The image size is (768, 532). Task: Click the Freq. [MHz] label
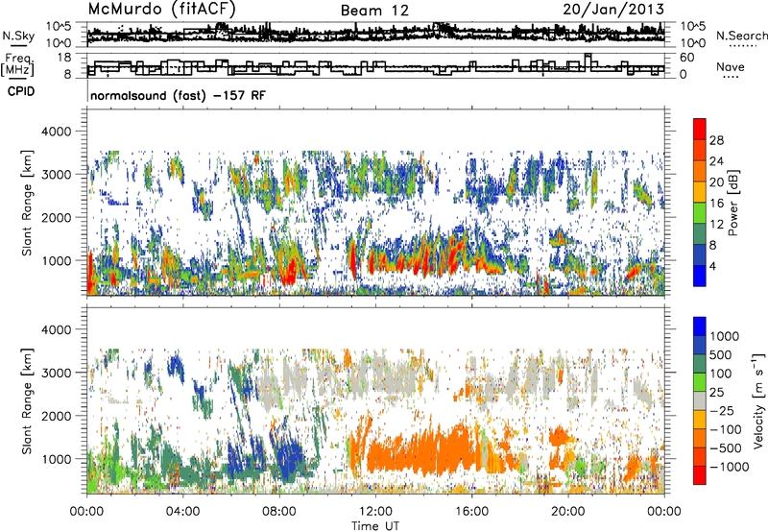pos(19,65)
